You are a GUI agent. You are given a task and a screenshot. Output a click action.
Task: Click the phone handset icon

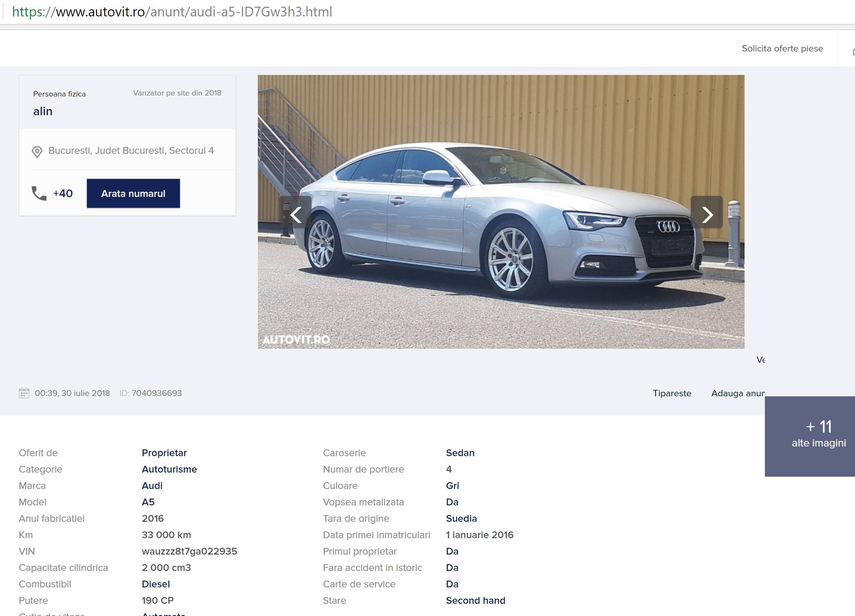(x=39, y=193)
